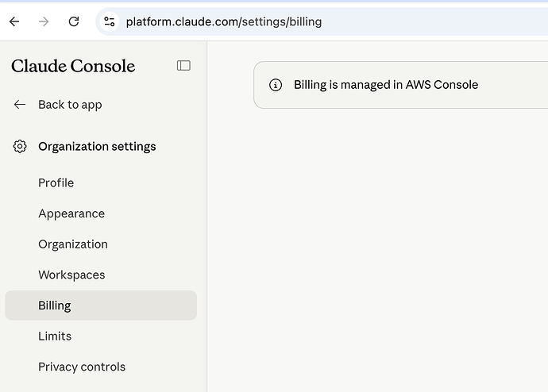The width and height of the screenshot is (548, 392).
Task: Click the info icon in billing notice
Action: (x=276, y=85)
